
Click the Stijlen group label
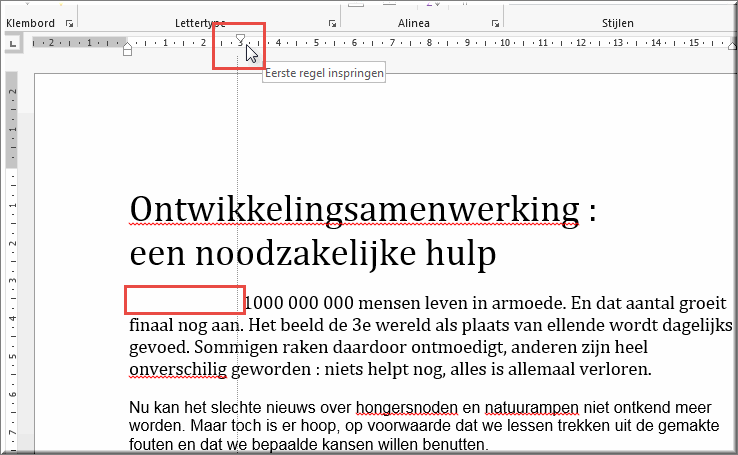tap(618, 23)
